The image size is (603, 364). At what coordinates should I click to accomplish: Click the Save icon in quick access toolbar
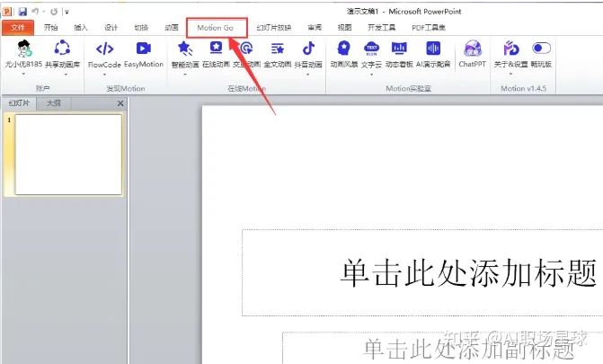22,12
